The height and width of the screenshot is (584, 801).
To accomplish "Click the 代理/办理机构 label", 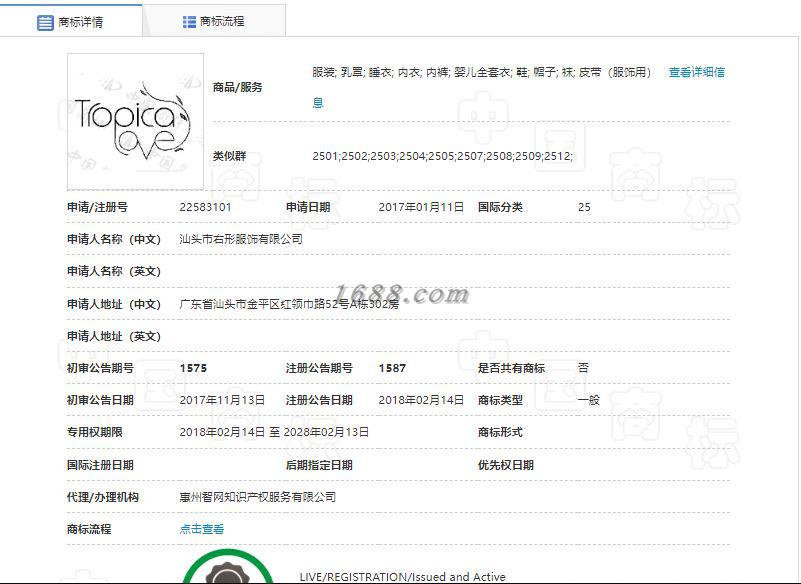I will tap(103, 497).
